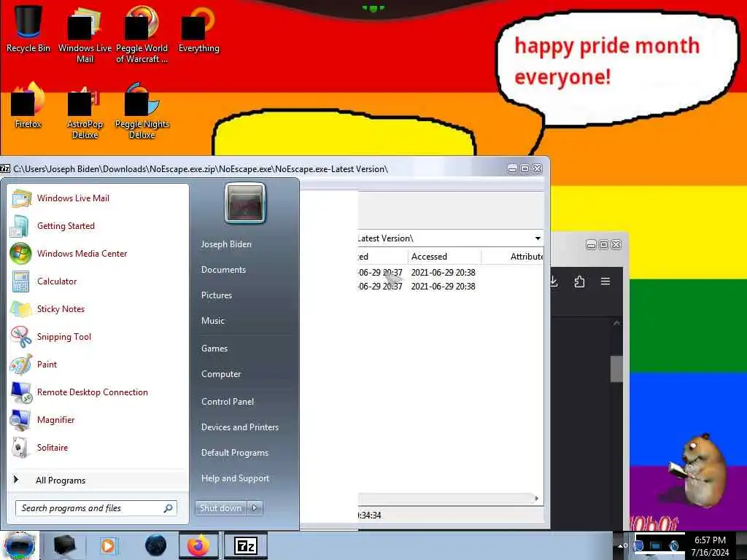
Task: Open Games from Start menu
Action: (214, 349)
